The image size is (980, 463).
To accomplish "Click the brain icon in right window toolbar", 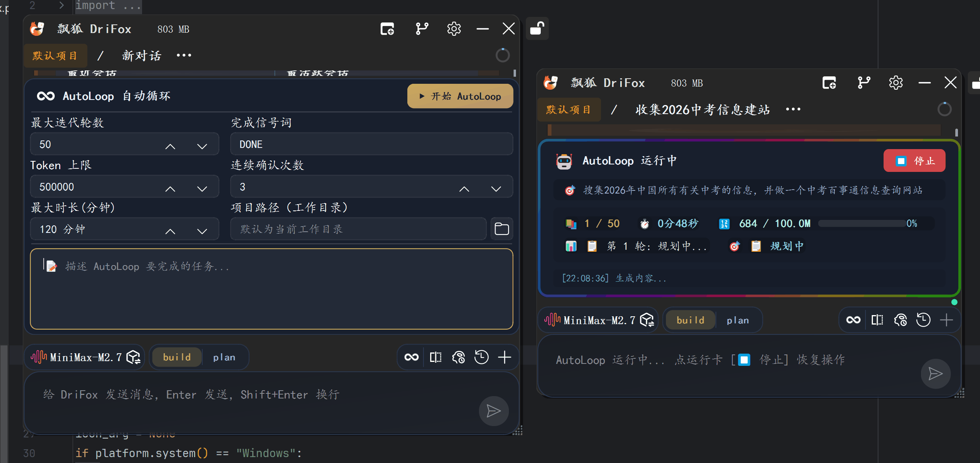I will point(900,320).
